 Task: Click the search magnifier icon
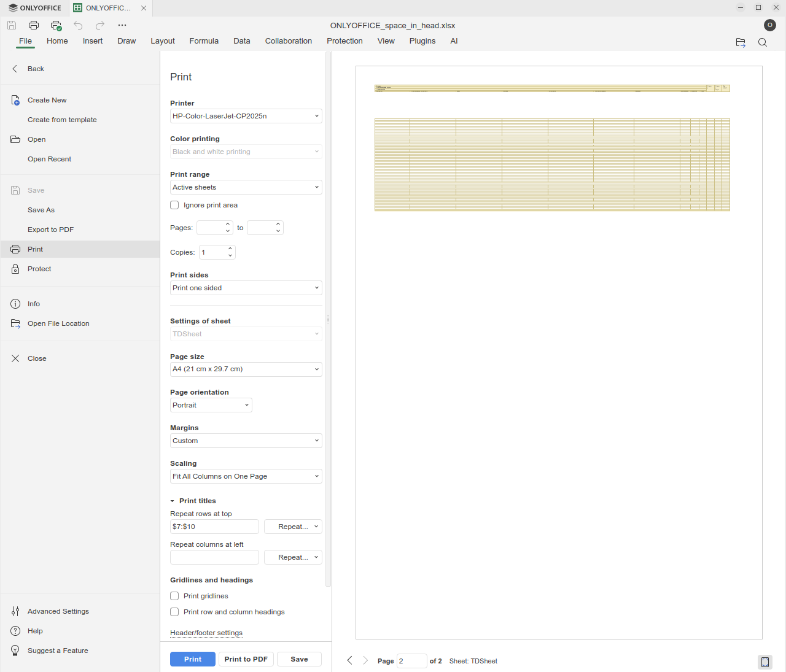coord(762,42)
